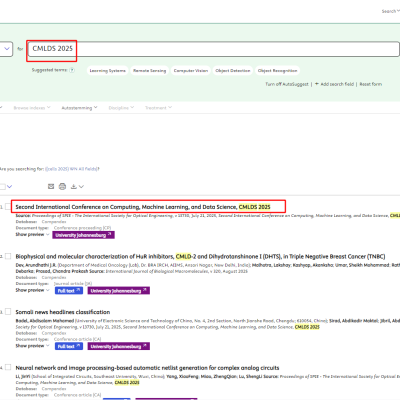Click the Reset form link
The image size is (400, 400).
371,84
